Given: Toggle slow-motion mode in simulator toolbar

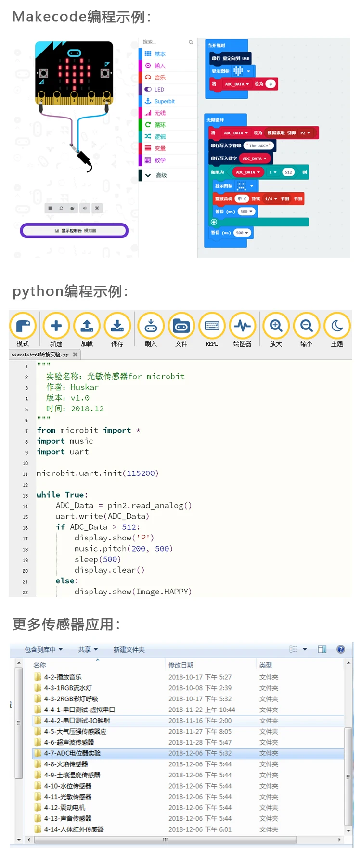Looking at the screenshot, I should click(72, 208).
